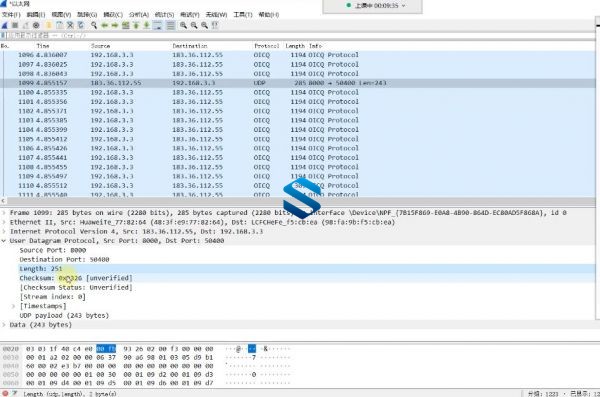The height and width of the screenshot is (397, 600).
Task: Stop the running packet capture
Action: pos(15,25)
